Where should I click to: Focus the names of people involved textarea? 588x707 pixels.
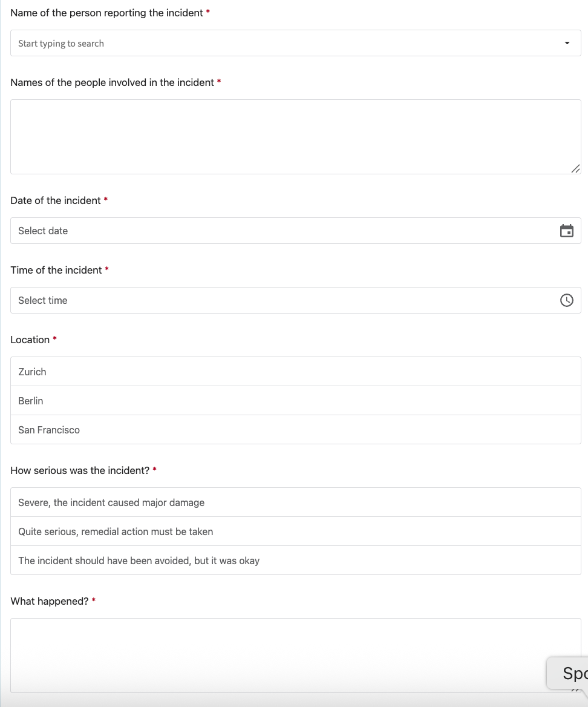[x=295, y=137]
